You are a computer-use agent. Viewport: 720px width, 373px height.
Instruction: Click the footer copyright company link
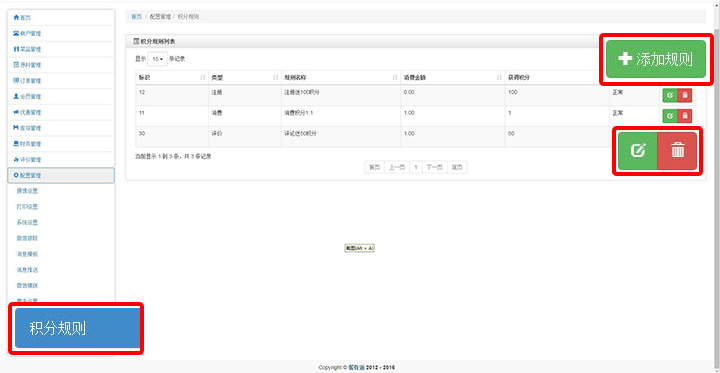point(357,367)
